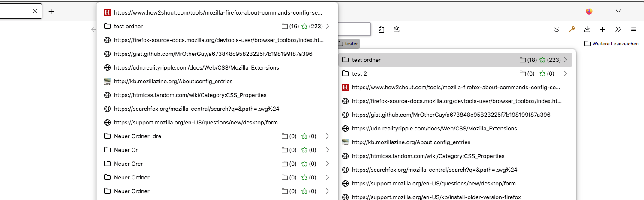Click the Firefox logo in tab bar

589,11
